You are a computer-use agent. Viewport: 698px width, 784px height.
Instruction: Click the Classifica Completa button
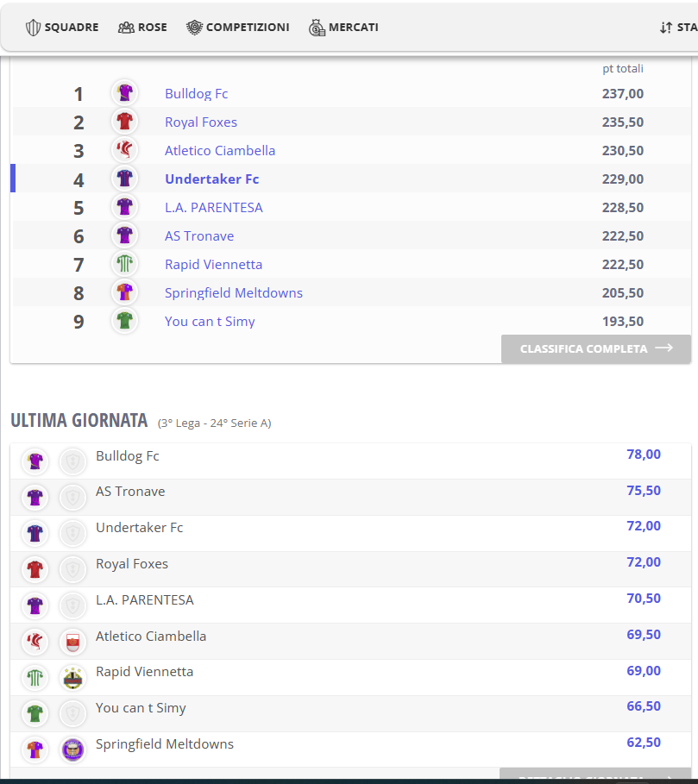596,348
